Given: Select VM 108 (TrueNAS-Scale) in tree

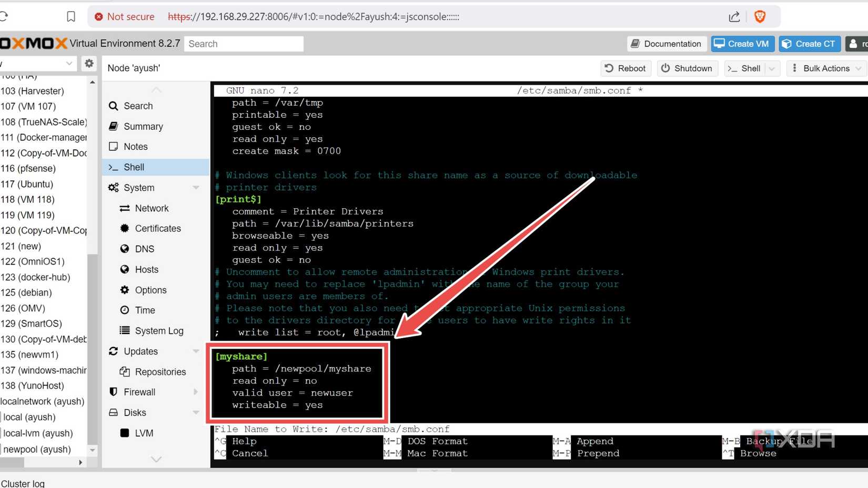Looking at the screenshot, I should point(44,122).
